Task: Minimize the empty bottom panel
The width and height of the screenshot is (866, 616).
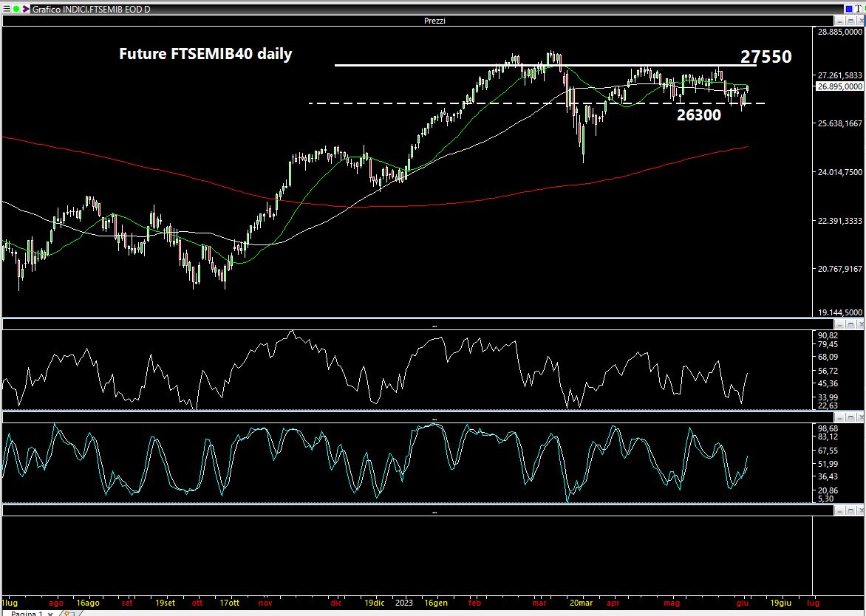Action: pos(839,511)
